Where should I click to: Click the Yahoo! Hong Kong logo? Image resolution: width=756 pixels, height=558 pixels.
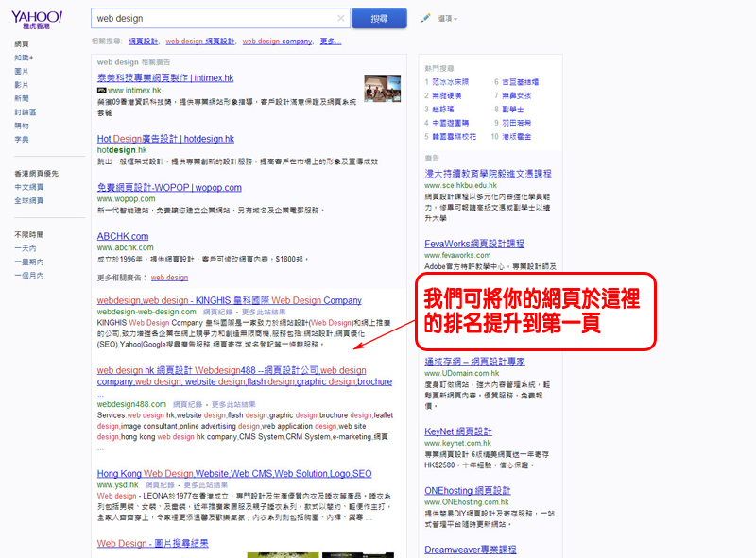coord(37,21)
